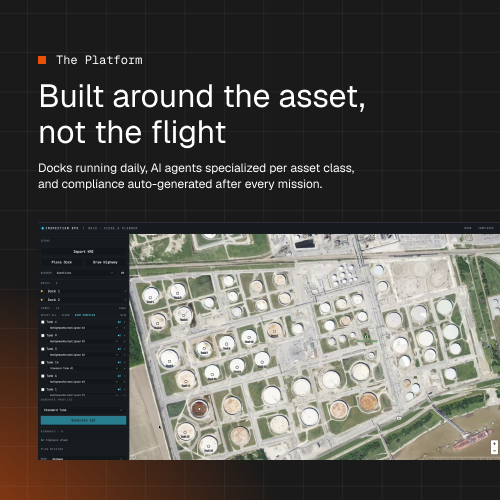Open the Standard Tank profile dropdown above Generate

click(x=83, y=410)
